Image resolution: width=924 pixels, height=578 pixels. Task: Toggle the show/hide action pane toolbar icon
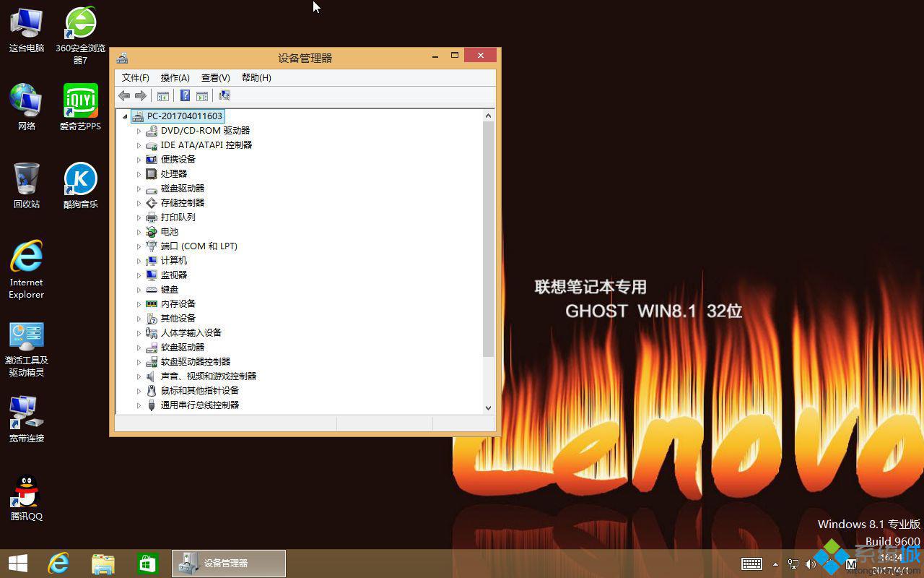click(x=202, y=95)
